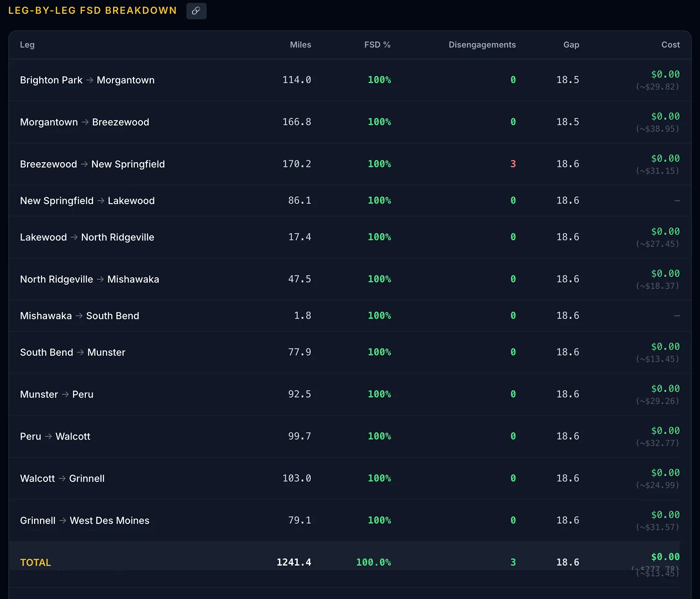Image resolution: width=700 pixels, height=599 pixels.
Task: Select the New Springfield to Lakewood row
Action: click(x=350, y=200)
